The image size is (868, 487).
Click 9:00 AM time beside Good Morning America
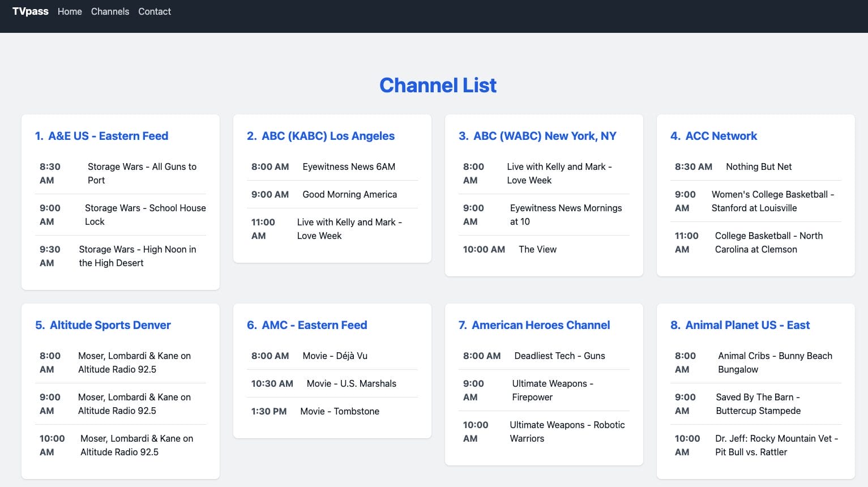(270, 194)
